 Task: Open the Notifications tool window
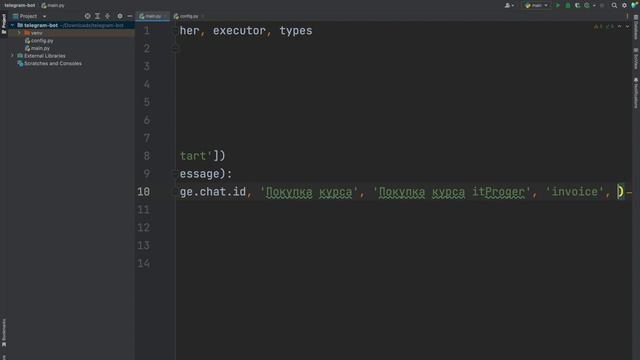coord(636,93)
